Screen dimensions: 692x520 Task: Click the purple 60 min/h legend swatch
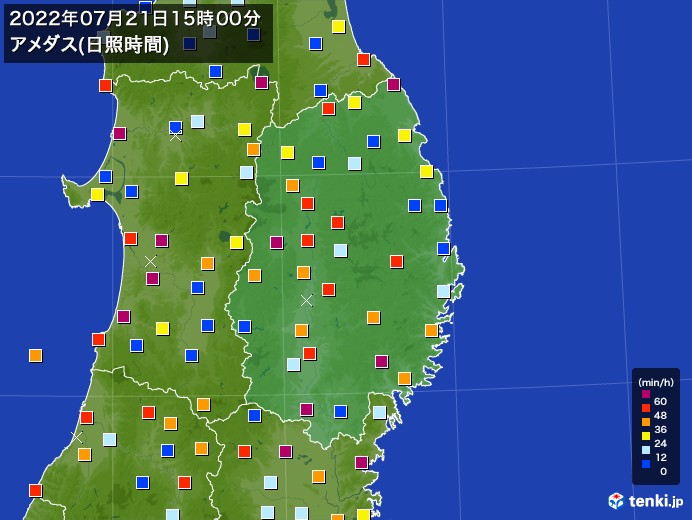(x=646, y=394)
